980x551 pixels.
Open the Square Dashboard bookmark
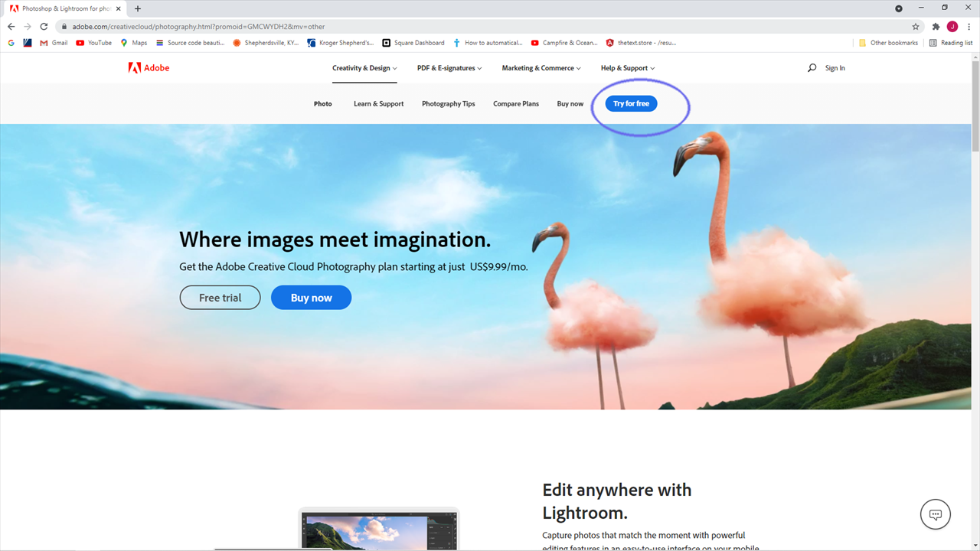coord(413,43)
